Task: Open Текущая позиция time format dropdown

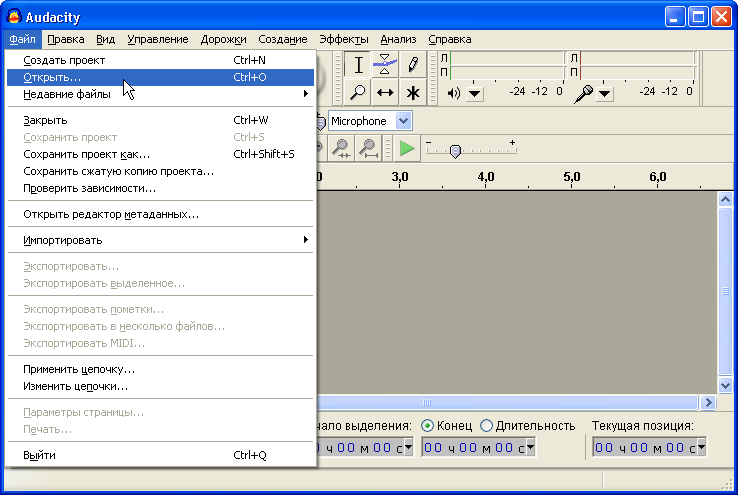Action: (x=701, y=447)
